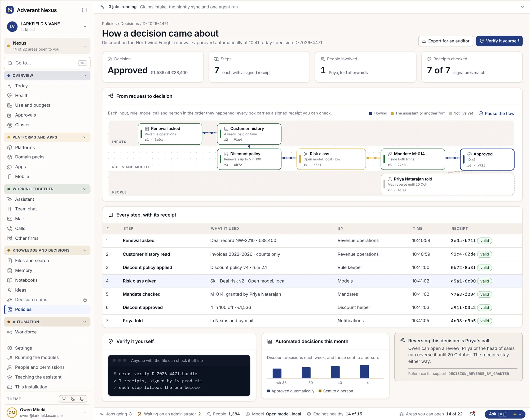Click the Adverant Nexus logo icon
The image size is (530, 420).
click(x=10, y=10)
